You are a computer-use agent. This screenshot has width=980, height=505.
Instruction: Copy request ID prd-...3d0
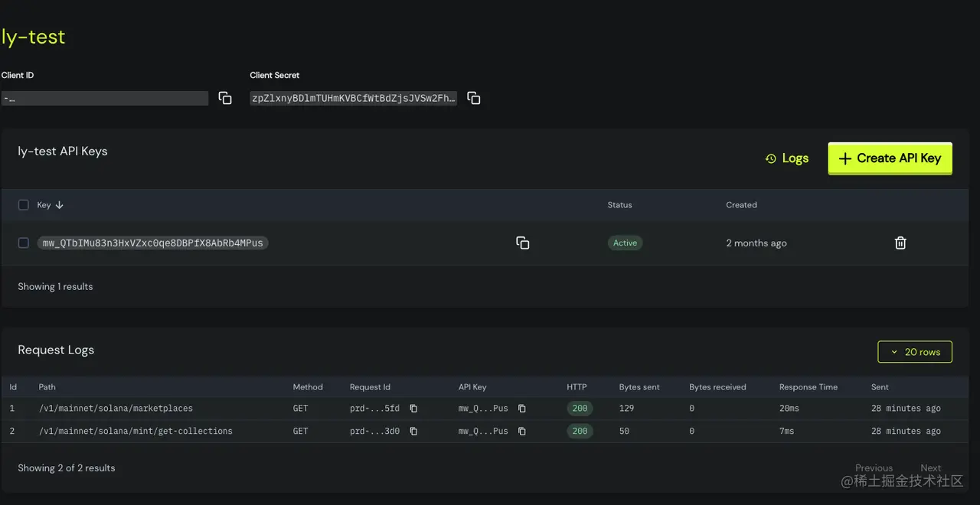[413, 432]
